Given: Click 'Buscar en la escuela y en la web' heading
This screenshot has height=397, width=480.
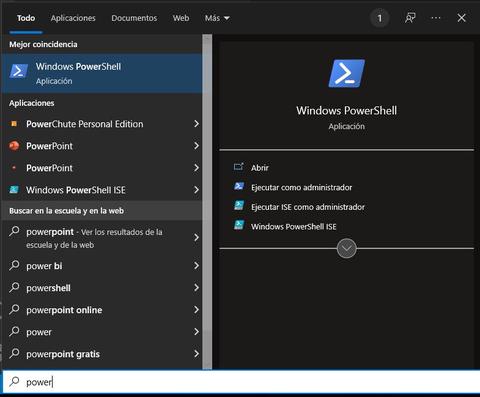Looking at the screenshot, I should coord(67,211).
